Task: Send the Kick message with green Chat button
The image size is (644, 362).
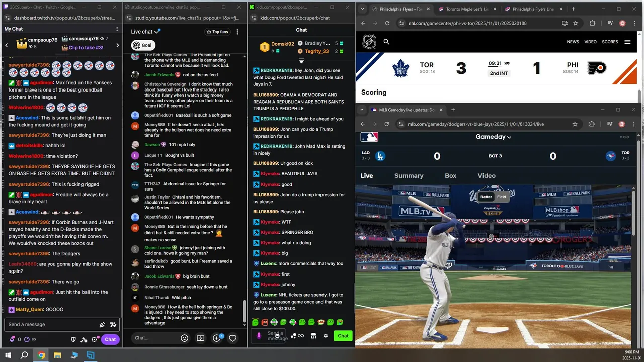Action: point(343,336)
